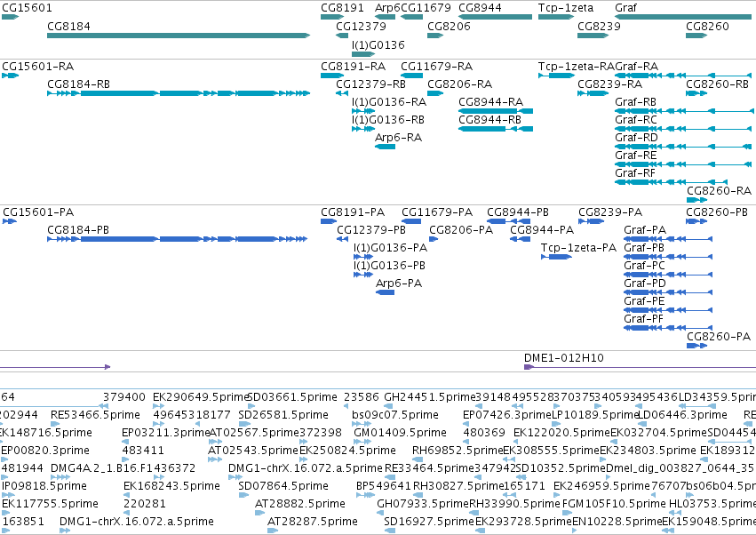Click the DME1-012H10 clone label

563,357
